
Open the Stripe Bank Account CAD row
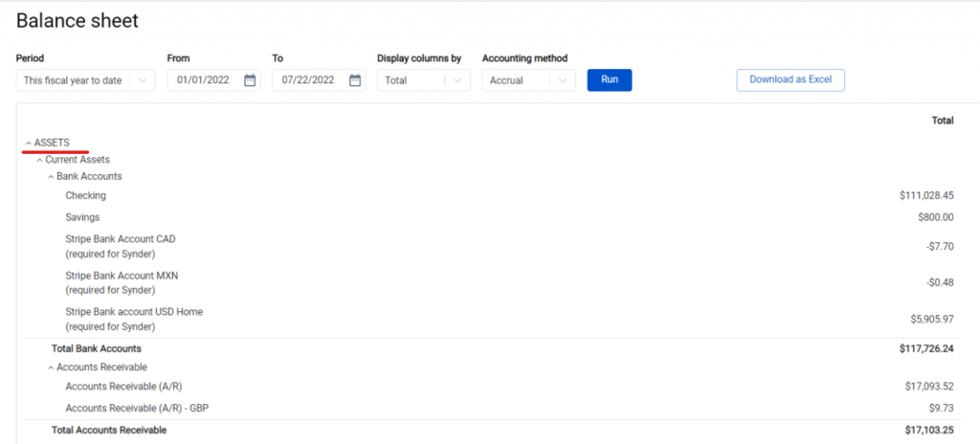pos(489,246)
